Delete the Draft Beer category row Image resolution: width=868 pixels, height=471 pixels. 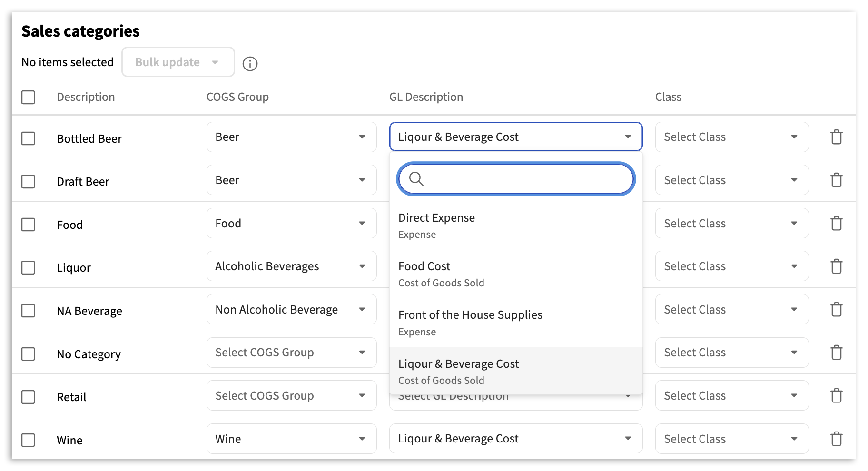836,180
